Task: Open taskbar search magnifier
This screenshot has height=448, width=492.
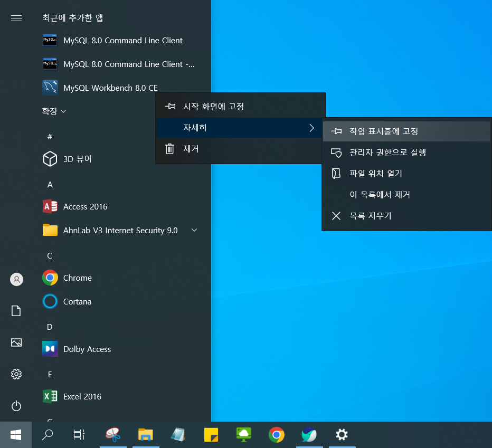Action: click(48, 435)
